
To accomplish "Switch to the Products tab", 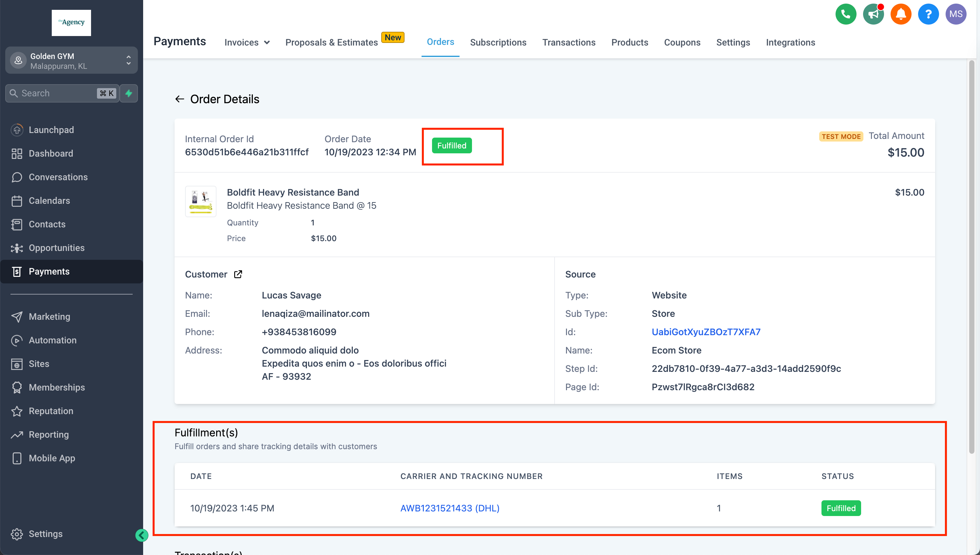I will 630,42.
